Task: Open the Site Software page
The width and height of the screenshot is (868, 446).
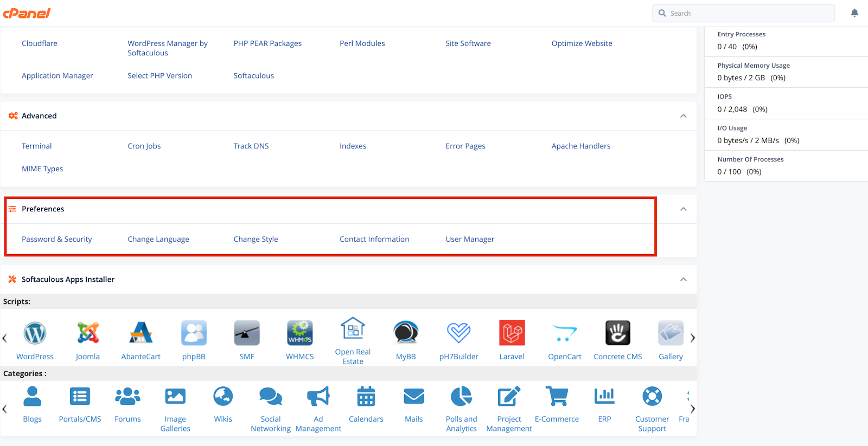Action: coord(468,43)
